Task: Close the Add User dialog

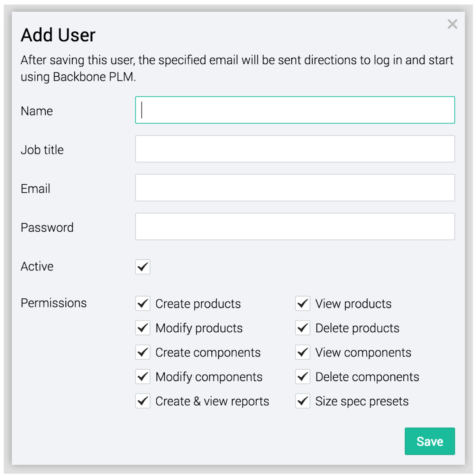Action: (x=452, y=24)
